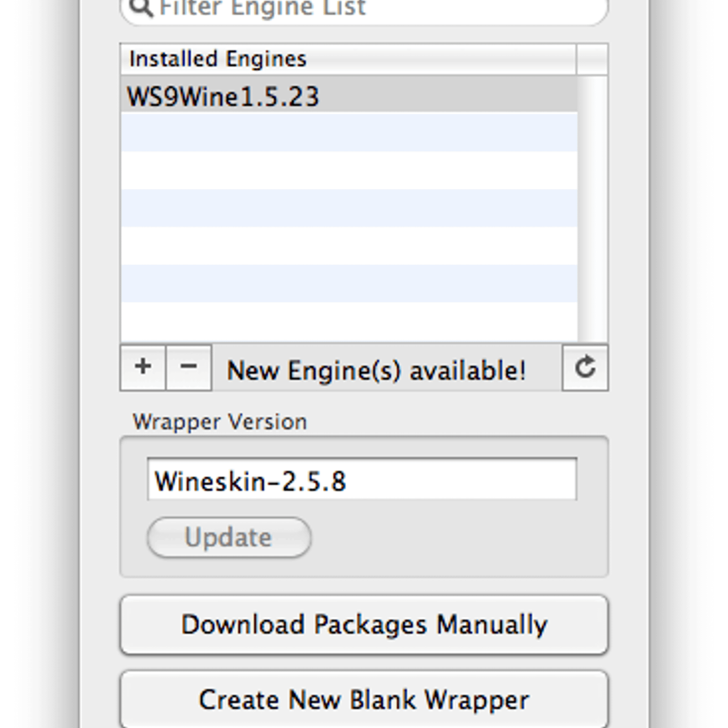Select the WS9Wine1.5.23 engine row
The image size is (728, 728).
pyautogui.click(x=349, y=95)
